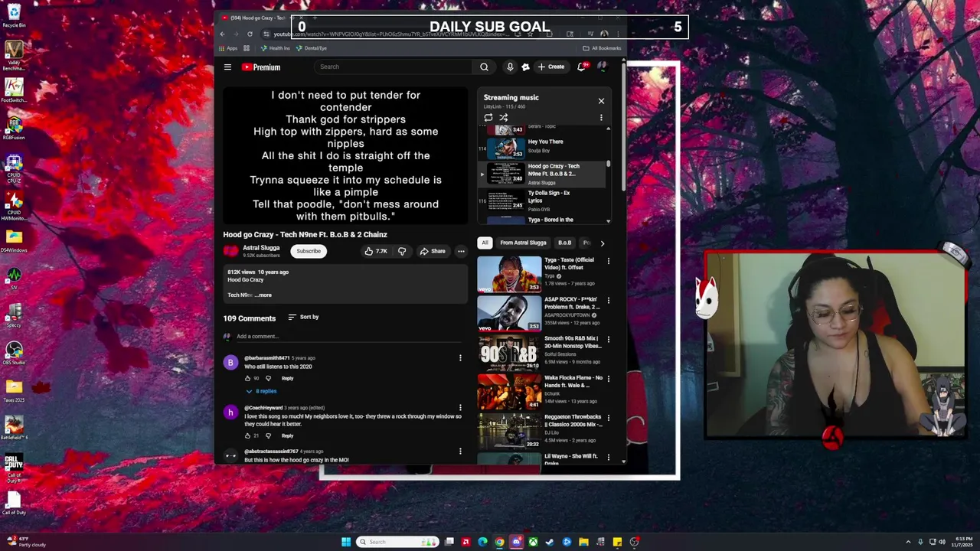Share the Hood go Crazy video
The height and width of the screenshot is (551, 980).
pyautogui.click(x=433, y=251)
